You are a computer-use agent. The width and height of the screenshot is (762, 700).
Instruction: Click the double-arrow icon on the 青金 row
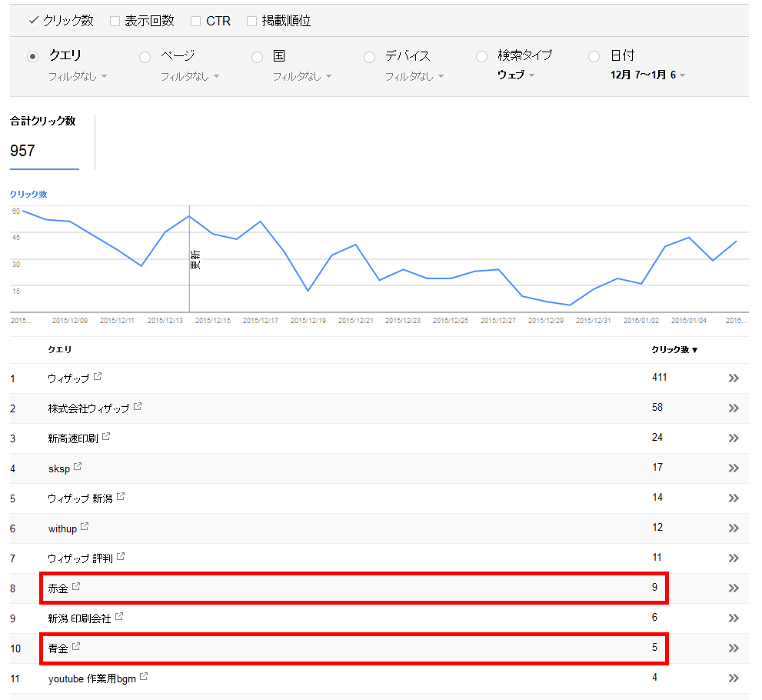pos(732,647)
